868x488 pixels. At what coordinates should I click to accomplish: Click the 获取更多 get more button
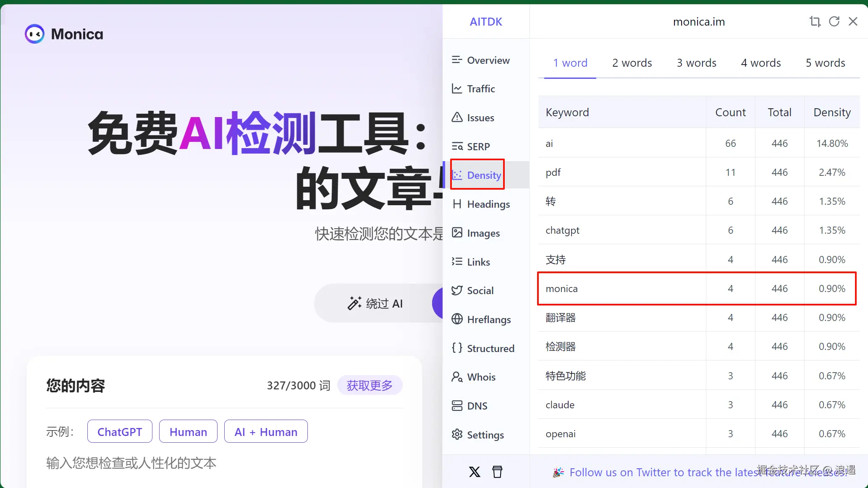coord(370,385)
